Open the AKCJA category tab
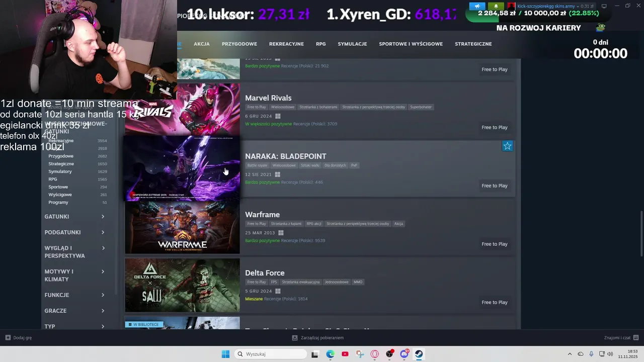The image size is (644, 362). (202, 44)
